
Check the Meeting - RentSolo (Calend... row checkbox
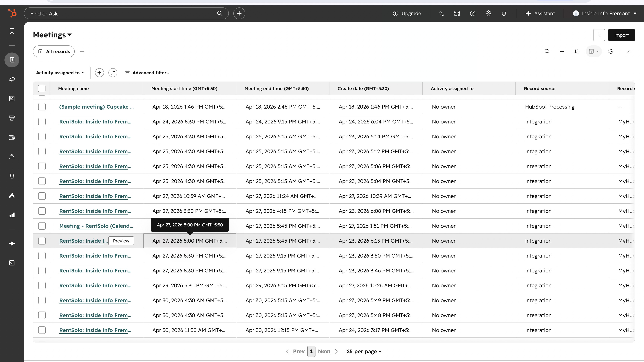tap(42, 226)
